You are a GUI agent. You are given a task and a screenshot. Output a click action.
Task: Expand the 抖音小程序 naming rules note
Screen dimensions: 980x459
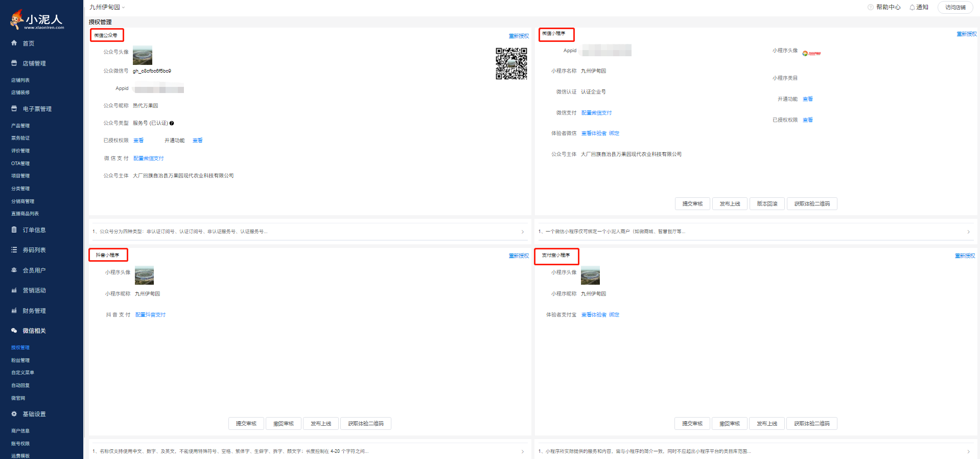coord(522,452)
